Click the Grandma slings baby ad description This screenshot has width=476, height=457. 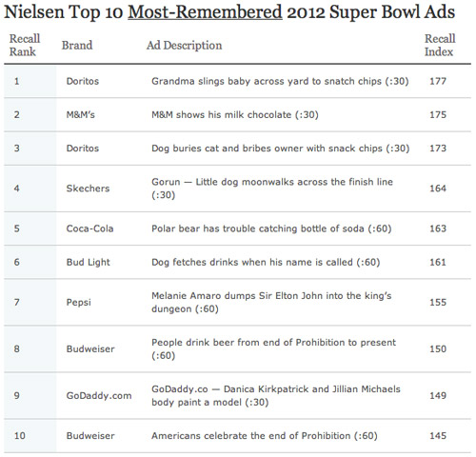[x=280, y=81]
